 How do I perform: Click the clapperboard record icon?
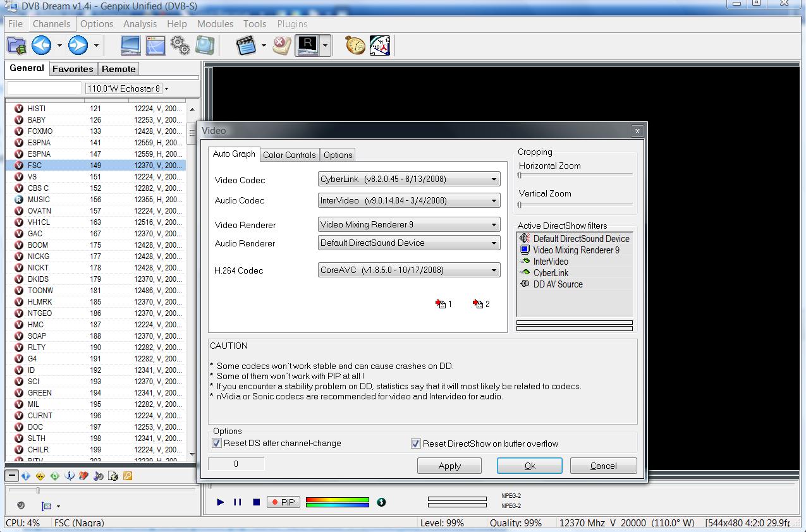click(x=245, y=45)
